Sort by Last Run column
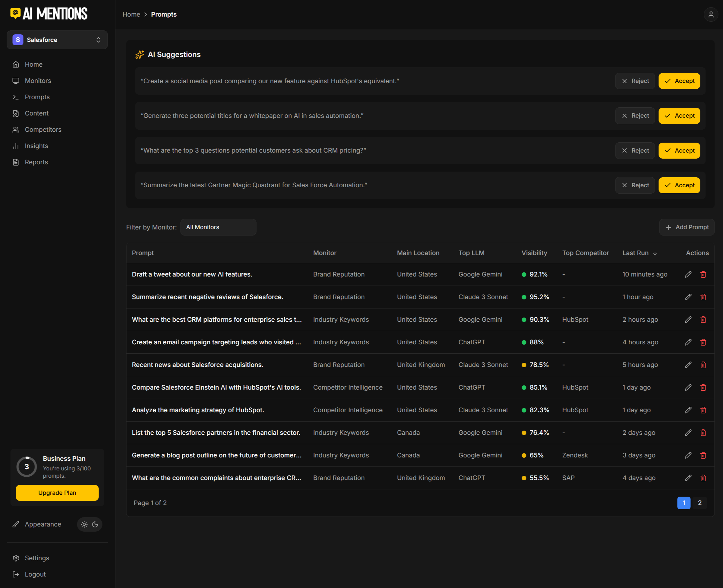 point(640,253)
